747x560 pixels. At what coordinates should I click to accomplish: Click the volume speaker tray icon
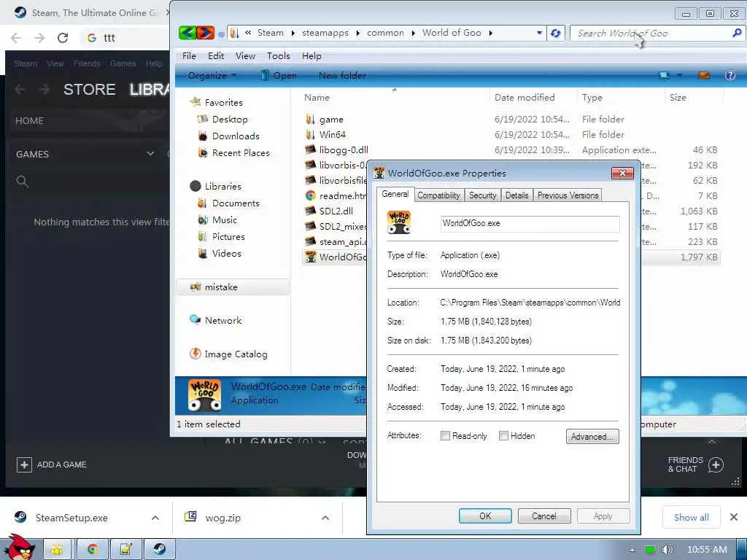[667, 550]
